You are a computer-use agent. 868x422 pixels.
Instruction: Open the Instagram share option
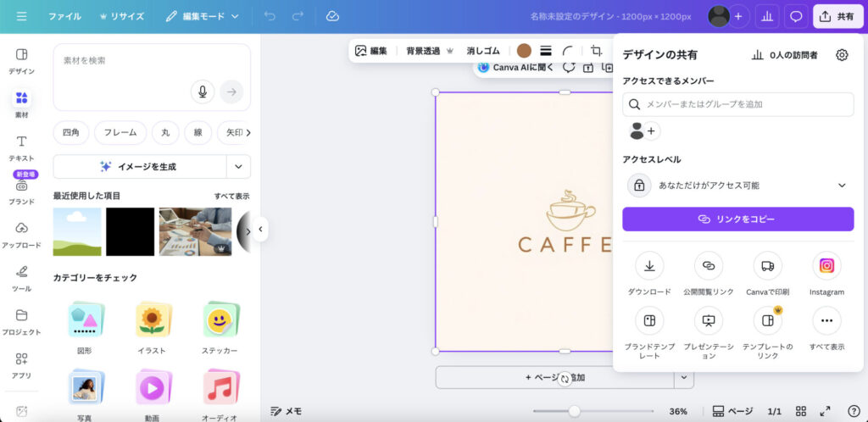click(826, 266)
